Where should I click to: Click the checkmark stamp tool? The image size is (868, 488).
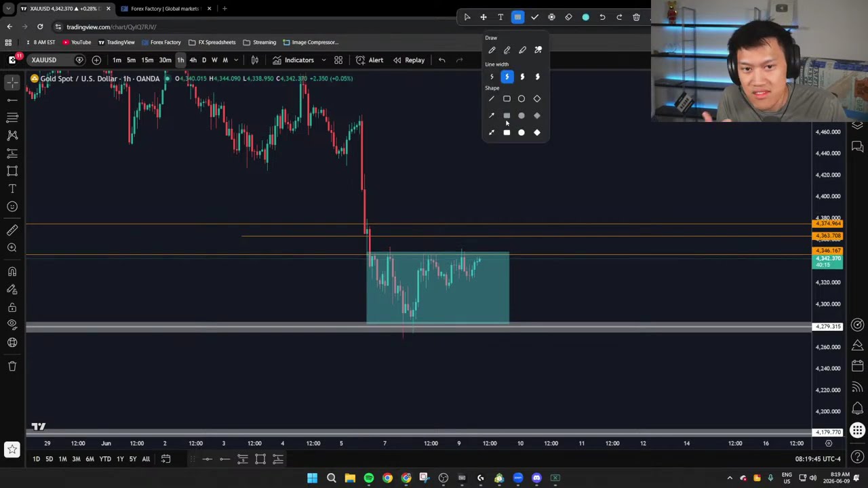click(x=534, y=17)
